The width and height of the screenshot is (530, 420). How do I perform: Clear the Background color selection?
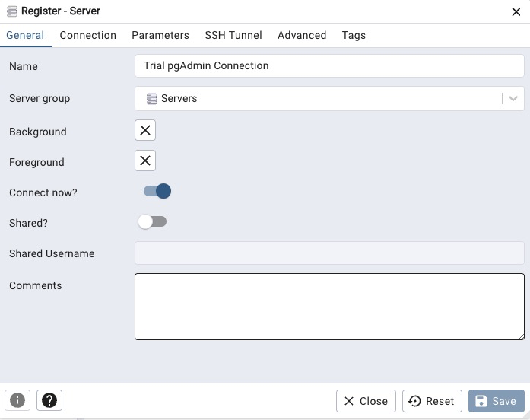coord(145,130)
